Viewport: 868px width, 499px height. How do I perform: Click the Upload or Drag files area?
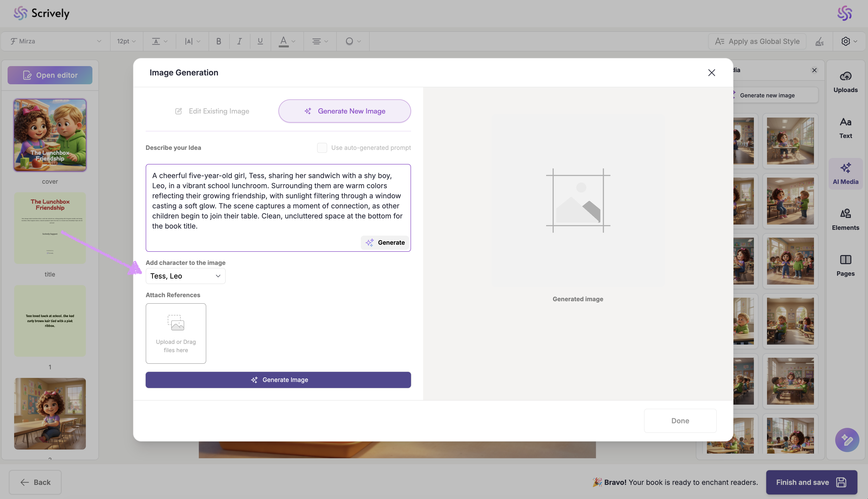175,333
